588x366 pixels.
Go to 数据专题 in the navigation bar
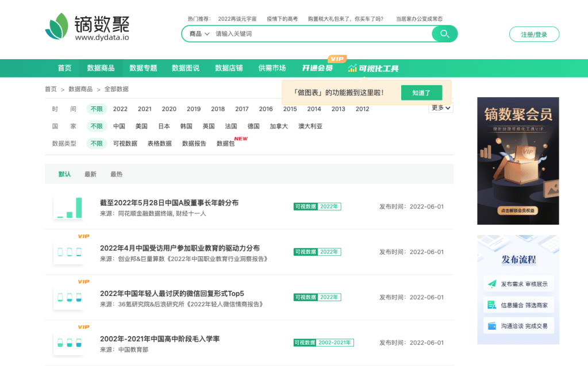143,68
